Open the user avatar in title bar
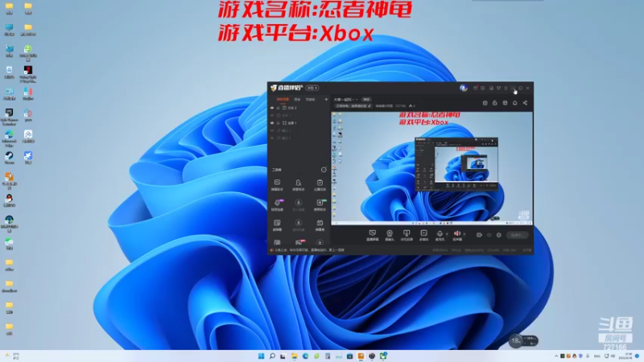Image resolution: width=644 pixels, height=362 pixels. [464, 88]
